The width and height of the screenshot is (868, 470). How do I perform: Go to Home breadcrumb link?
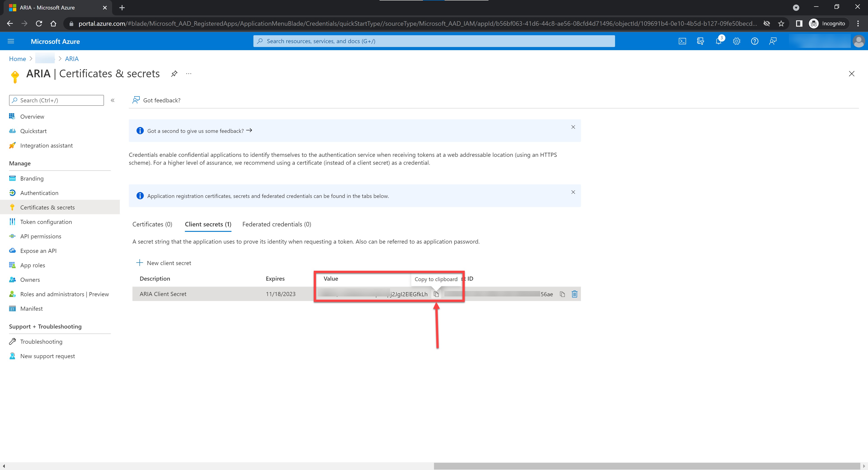pos(18,59)
